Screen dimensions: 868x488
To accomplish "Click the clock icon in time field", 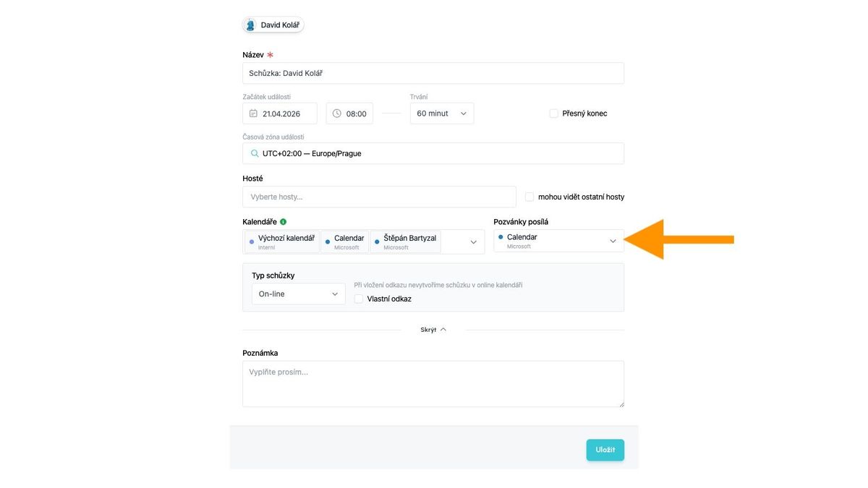I will point(336,114).
